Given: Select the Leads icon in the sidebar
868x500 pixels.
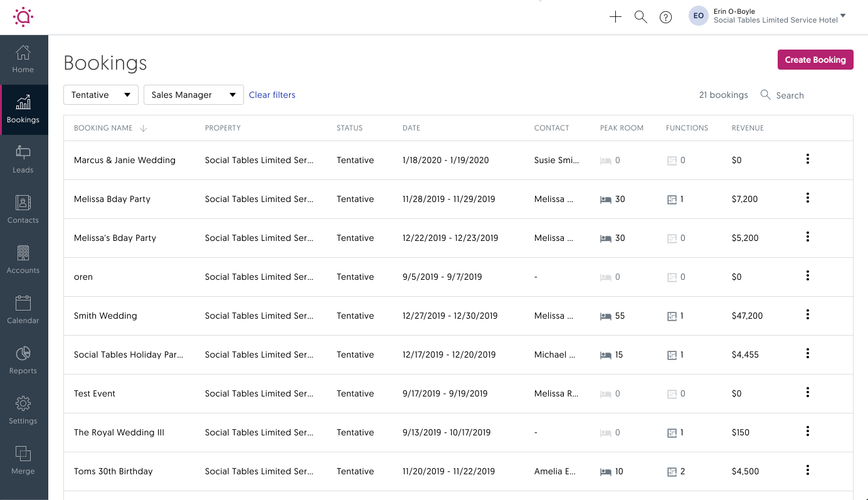Looking at the screenshot, I should click(23, 159).
